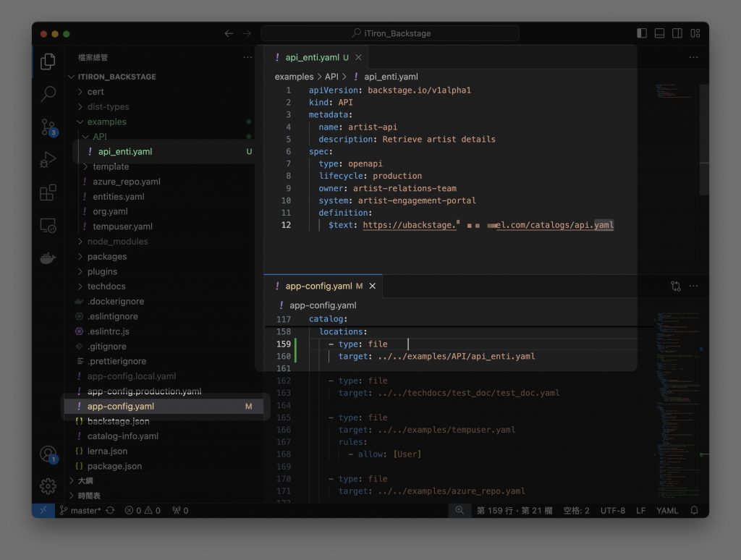Open errors and warnings count indicator

click(143, 510)
